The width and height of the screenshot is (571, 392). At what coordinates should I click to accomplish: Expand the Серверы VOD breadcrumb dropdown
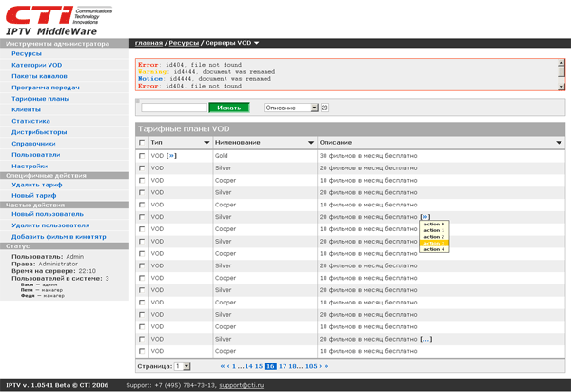[257, 44]
